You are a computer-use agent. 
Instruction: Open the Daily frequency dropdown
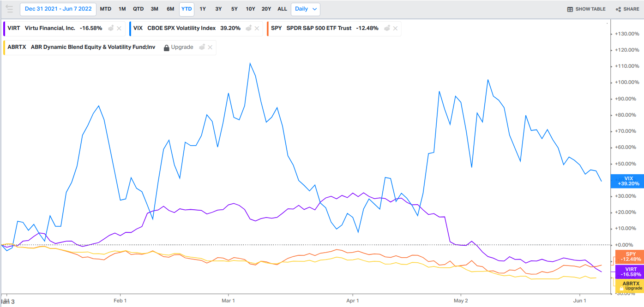pos(305,9)
